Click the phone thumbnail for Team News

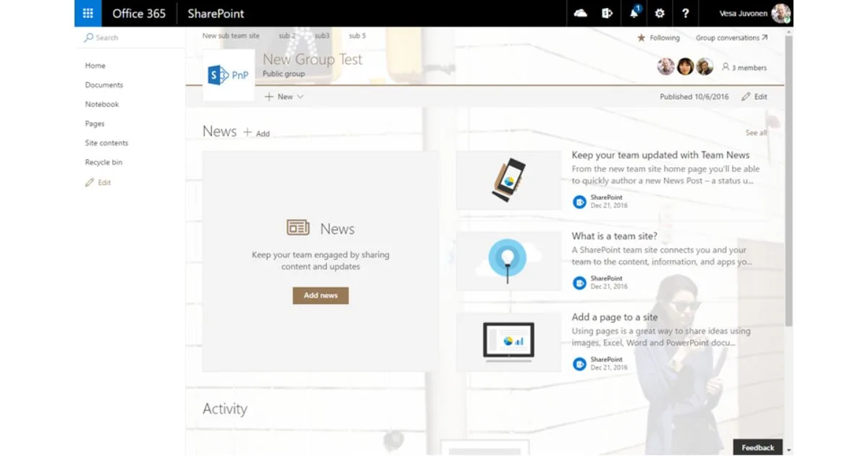(509, 180)
